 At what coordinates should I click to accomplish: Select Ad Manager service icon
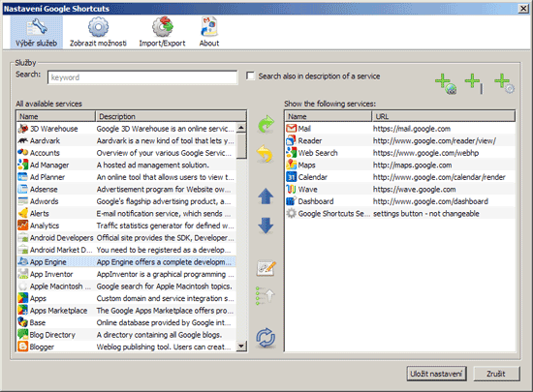point(23,165)
